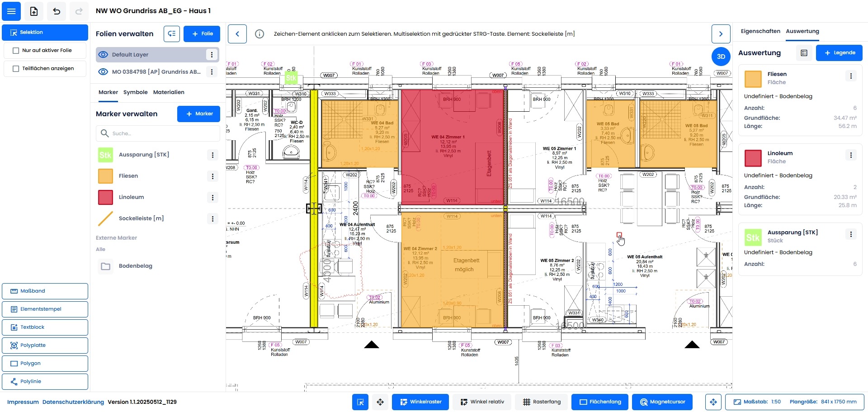
Task: Add a Legende
Action: click(839, 53)
